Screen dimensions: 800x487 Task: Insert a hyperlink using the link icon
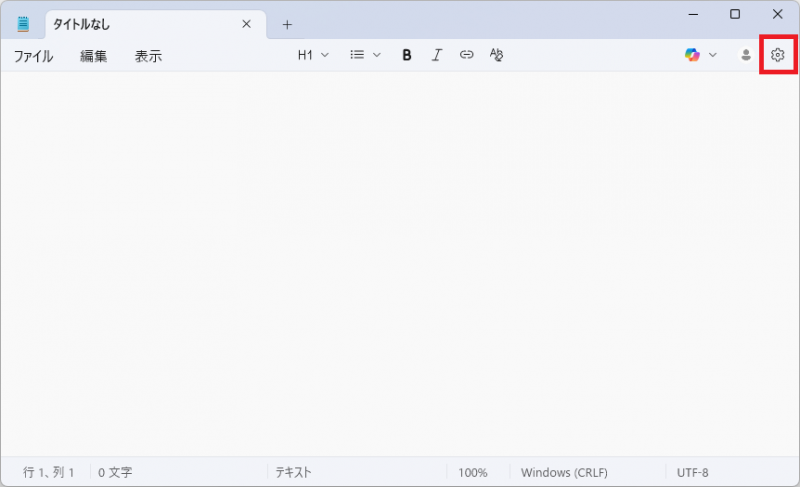(x=466, y=56)
